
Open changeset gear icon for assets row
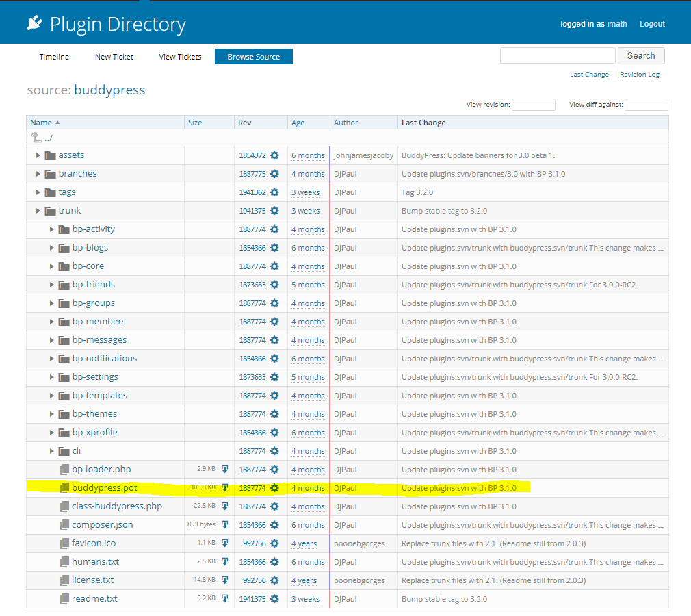click(x=274, y=155)
